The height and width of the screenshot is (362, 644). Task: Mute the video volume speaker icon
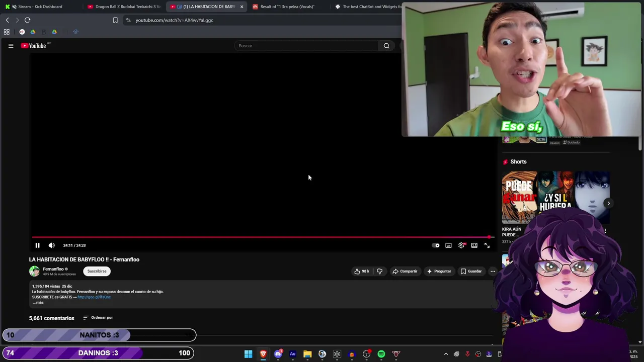pyautogui.click(x=51, y=245)
